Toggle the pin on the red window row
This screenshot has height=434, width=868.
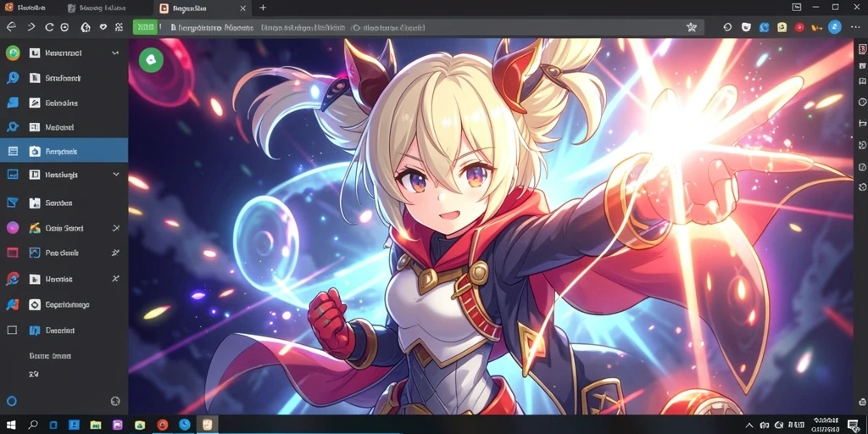(x=115, y=253)
